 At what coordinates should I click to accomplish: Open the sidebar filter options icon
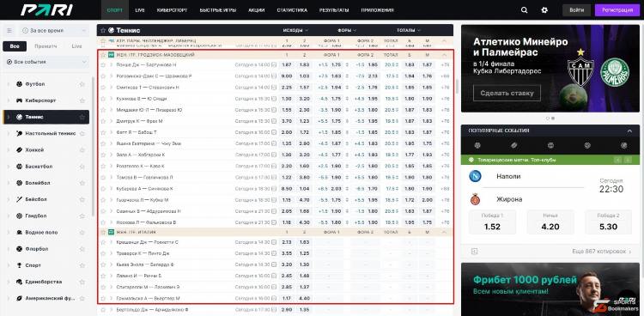point(9,30)
